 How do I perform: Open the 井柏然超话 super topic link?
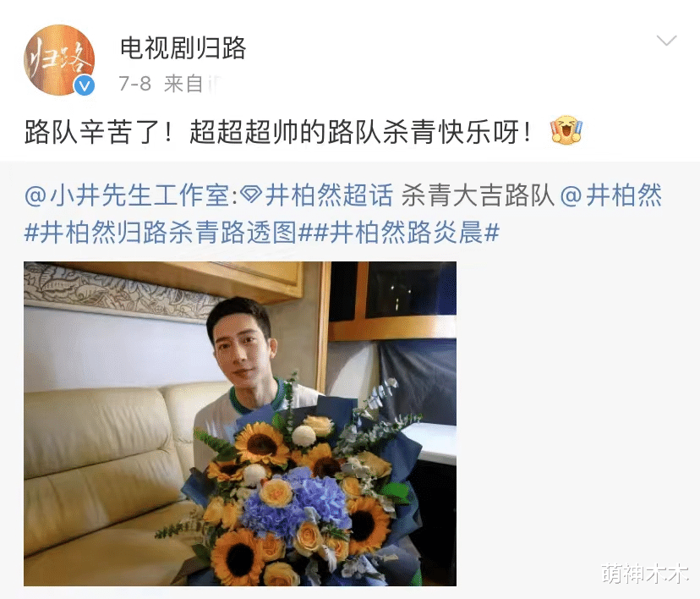[x=329, y=195]
